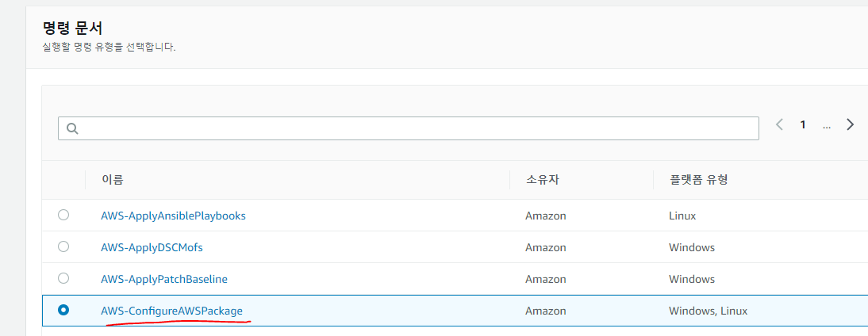Open the AWS-ApplyAnsiblePlaybooks document link
868x336 pixels.
pyautogui.click(x=173, y=216)
